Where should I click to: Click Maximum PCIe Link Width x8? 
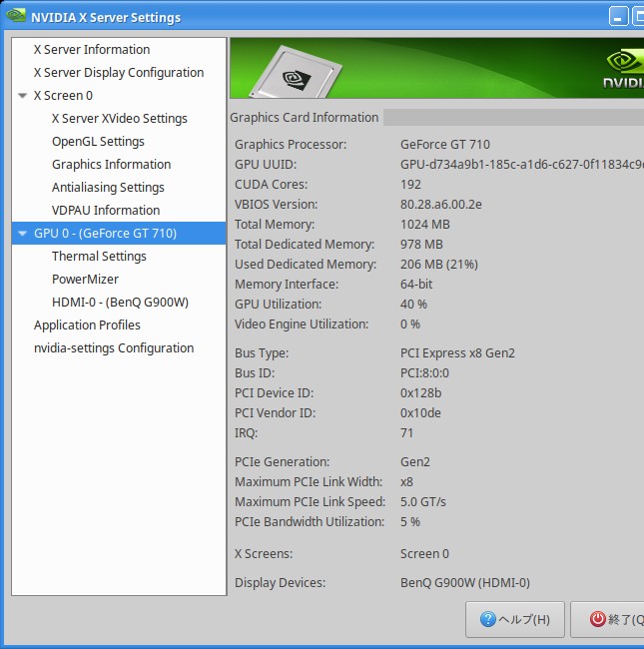coord(406,482)
